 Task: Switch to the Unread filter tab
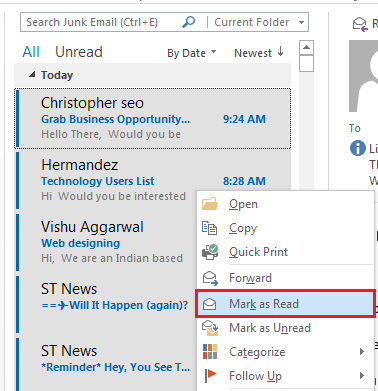(79, 52)
